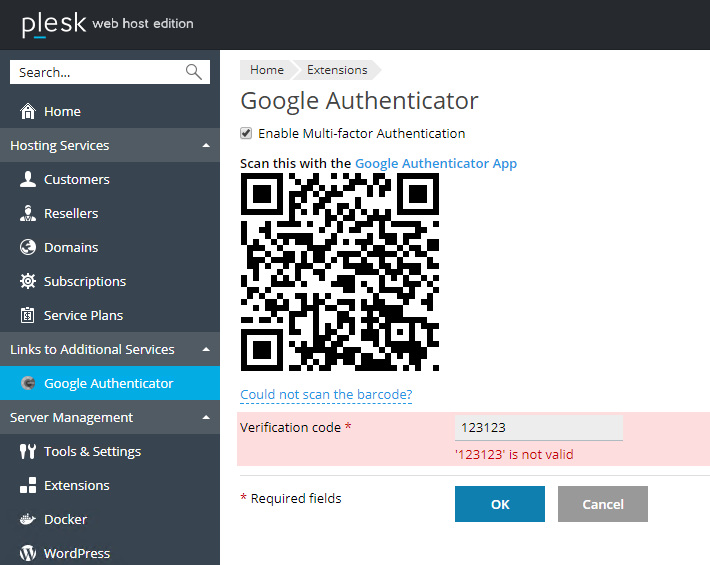710x565 pixels.
Task: Confirm with the OK button
Action: pyautogui.click(x=500, y=504)
